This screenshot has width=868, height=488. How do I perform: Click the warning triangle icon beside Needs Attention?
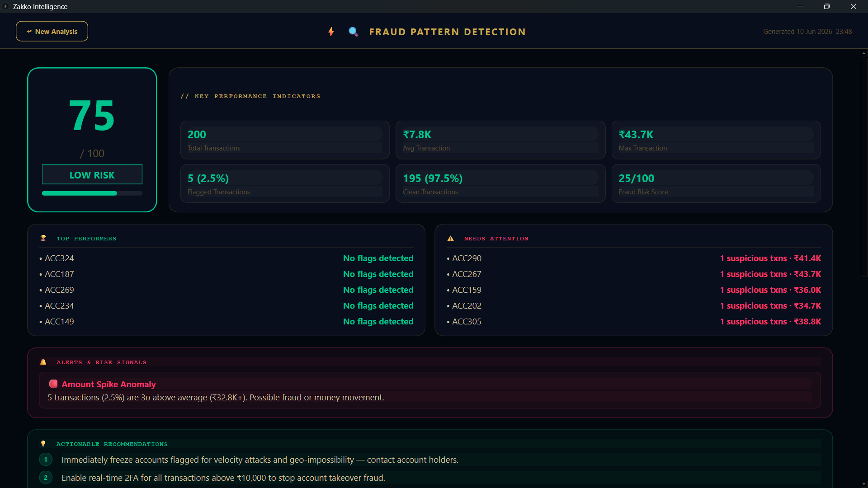451,238
